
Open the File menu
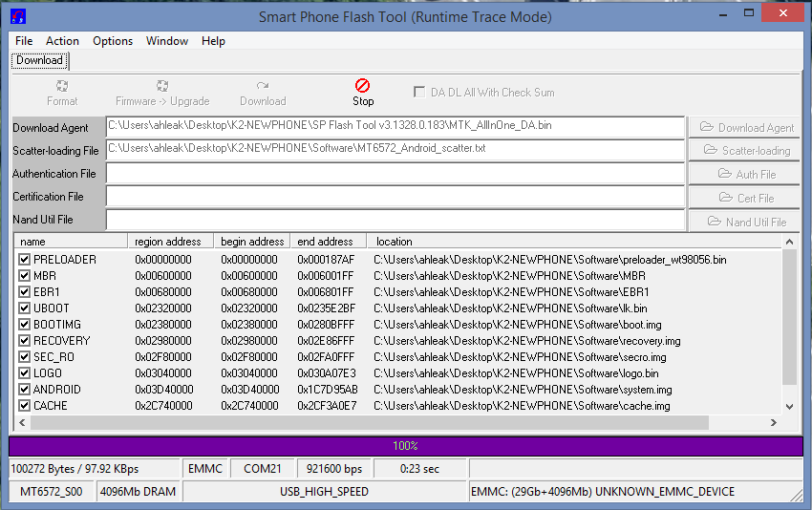click(x=24, y=41)
